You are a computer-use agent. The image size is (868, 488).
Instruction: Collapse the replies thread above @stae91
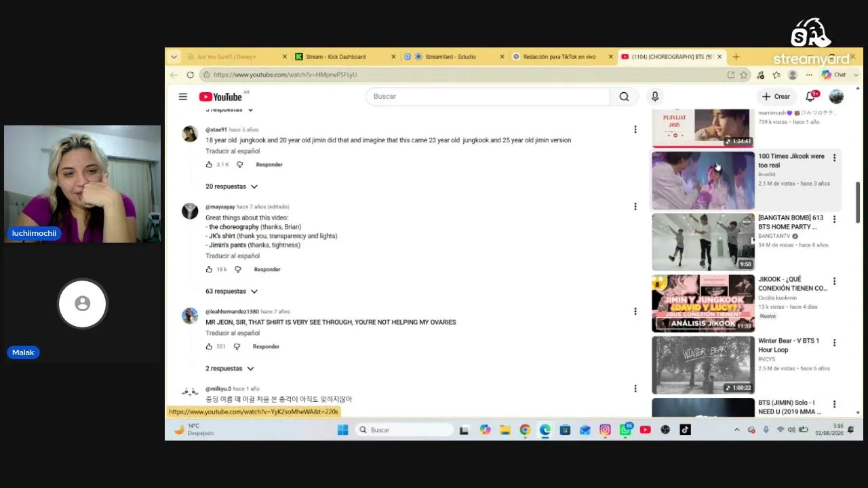click(x=230, y=110)
